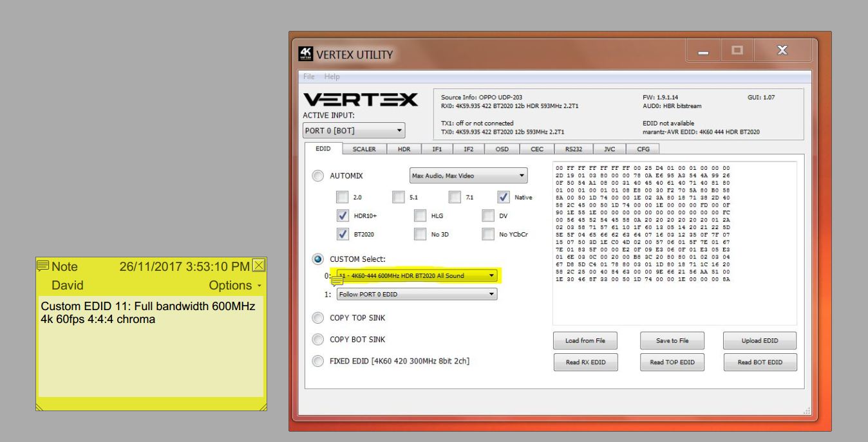Open the ACTIVE INPUT port dropdown
Image resolution: width=868 pixels, height=442 pixels.
point(353,131)
